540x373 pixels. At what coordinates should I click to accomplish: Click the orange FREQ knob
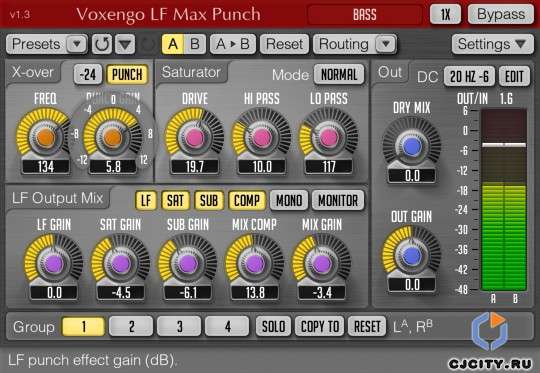click(x=45, y=137)
